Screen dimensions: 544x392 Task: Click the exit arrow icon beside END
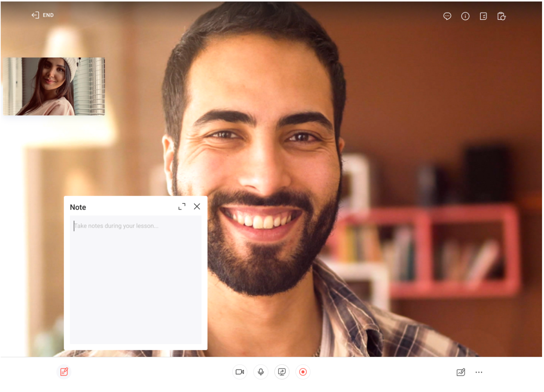35,15
